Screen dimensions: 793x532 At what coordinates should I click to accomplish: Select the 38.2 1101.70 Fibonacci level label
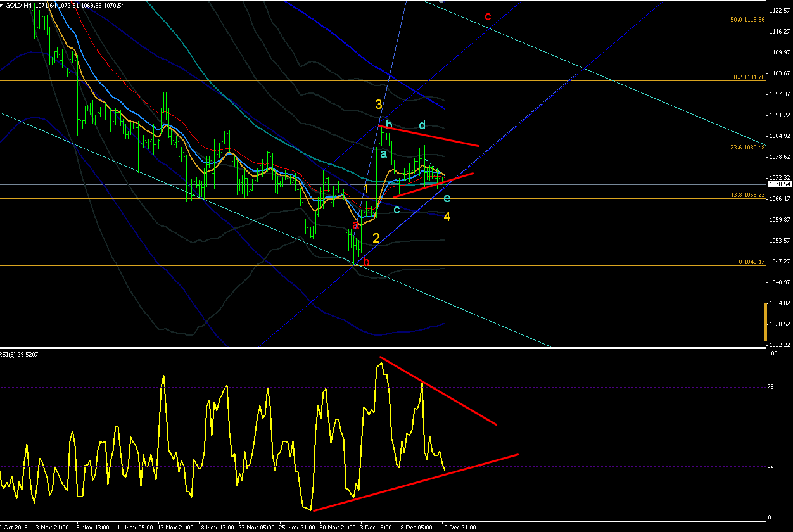click(x=747, y=77)
